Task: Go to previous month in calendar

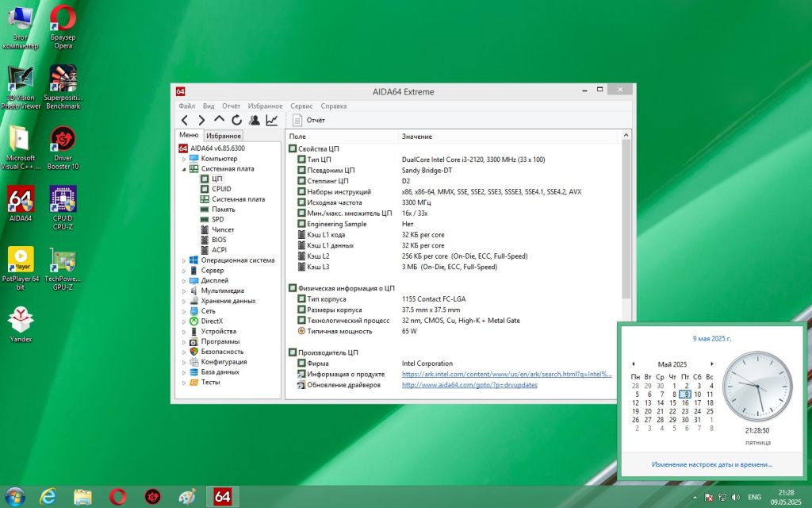Action: tap(634, 364)
